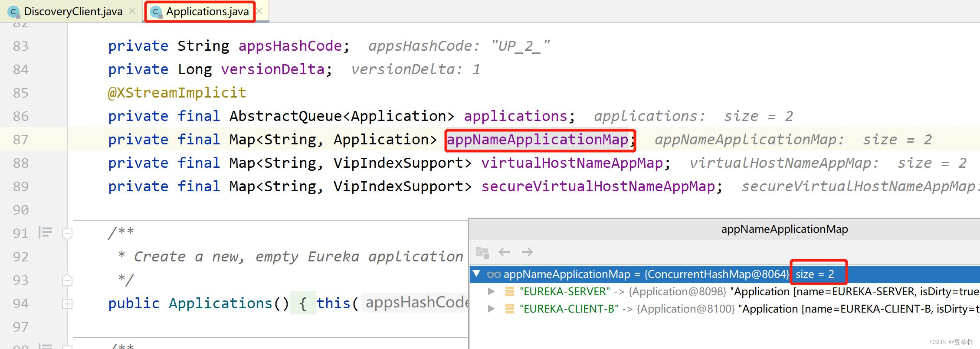Click the appNameApplicationMap popup title
This screenshot has height=349, width=980.
click(x=784, y=229)
